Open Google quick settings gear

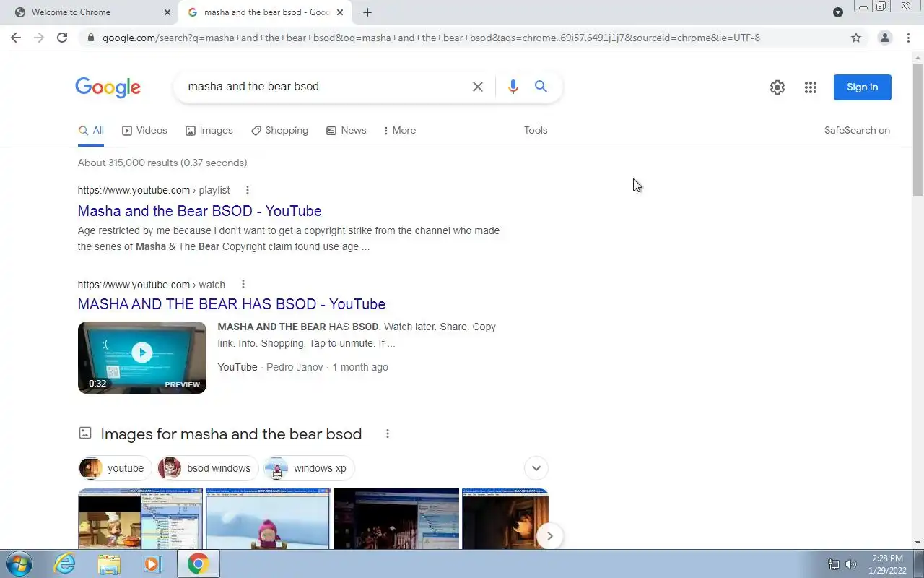point(777,87)
